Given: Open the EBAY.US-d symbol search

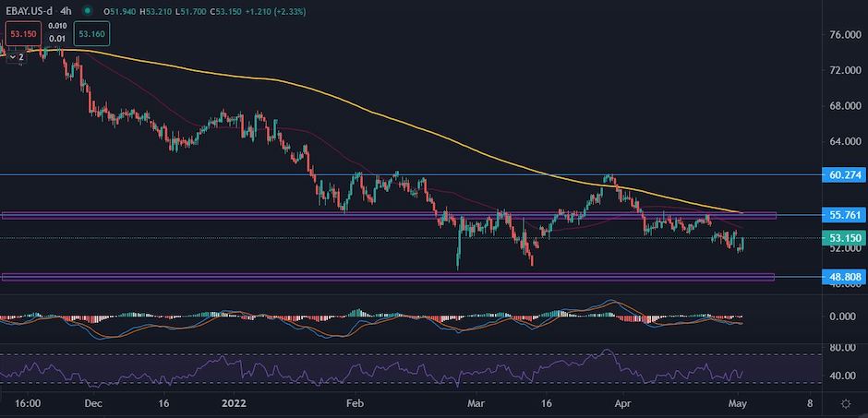Looking at the screenshot, I should point(30,11).
